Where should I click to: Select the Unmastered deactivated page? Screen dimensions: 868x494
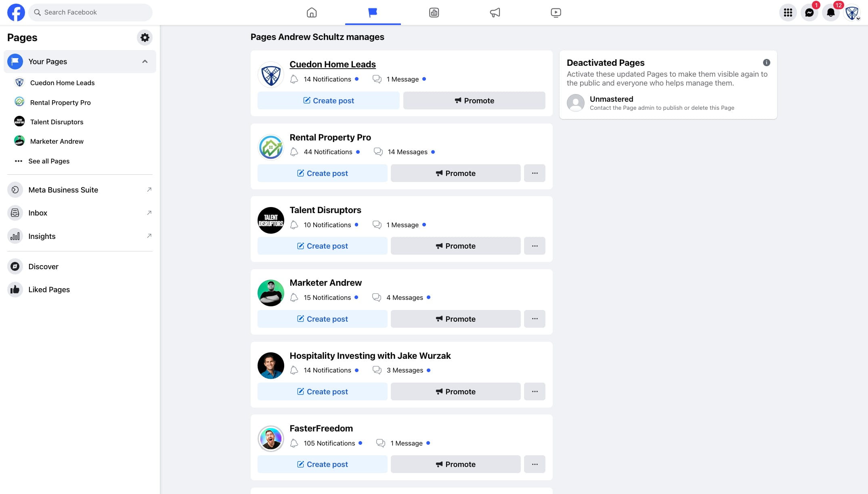(668, 103)
